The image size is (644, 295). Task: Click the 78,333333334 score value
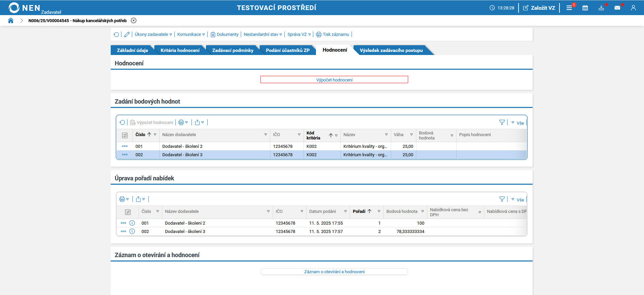410,231
